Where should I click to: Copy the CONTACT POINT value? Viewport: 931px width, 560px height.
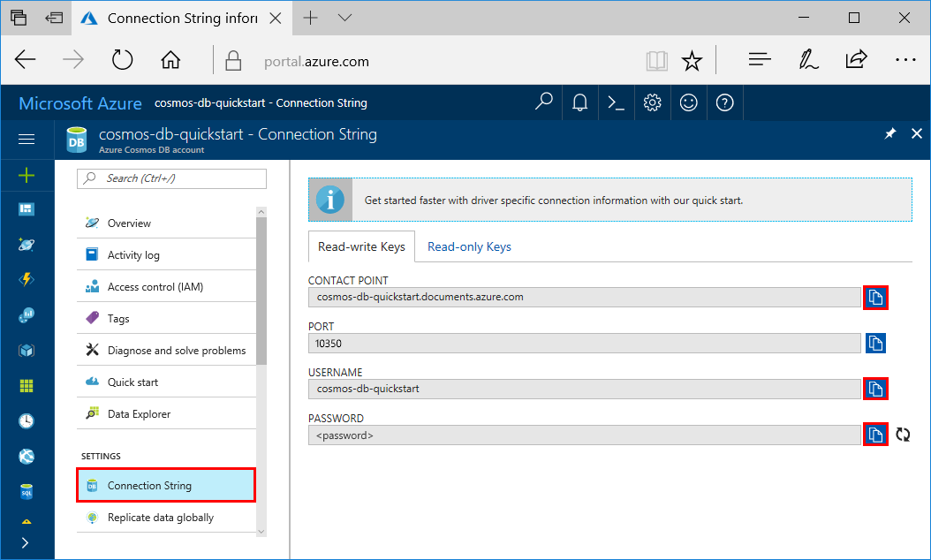(875, 297)
